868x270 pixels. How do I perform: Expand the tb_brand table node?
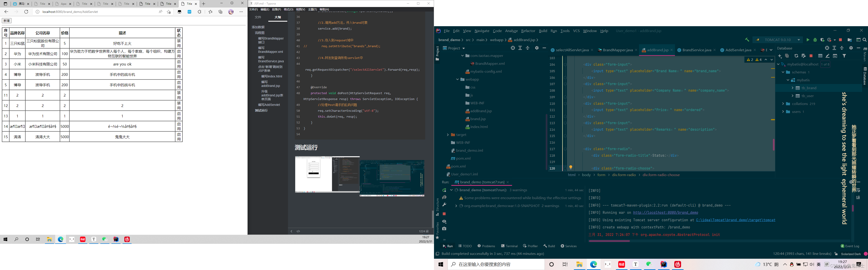(x=793, y=88)
